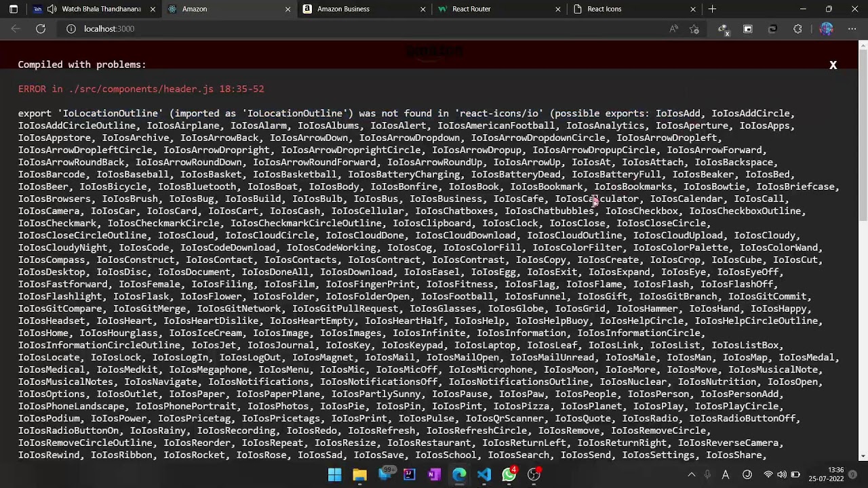Open picture-in-picture toolbar icon
Viewport: 868px width, 488px height.
tap(748, 28)
